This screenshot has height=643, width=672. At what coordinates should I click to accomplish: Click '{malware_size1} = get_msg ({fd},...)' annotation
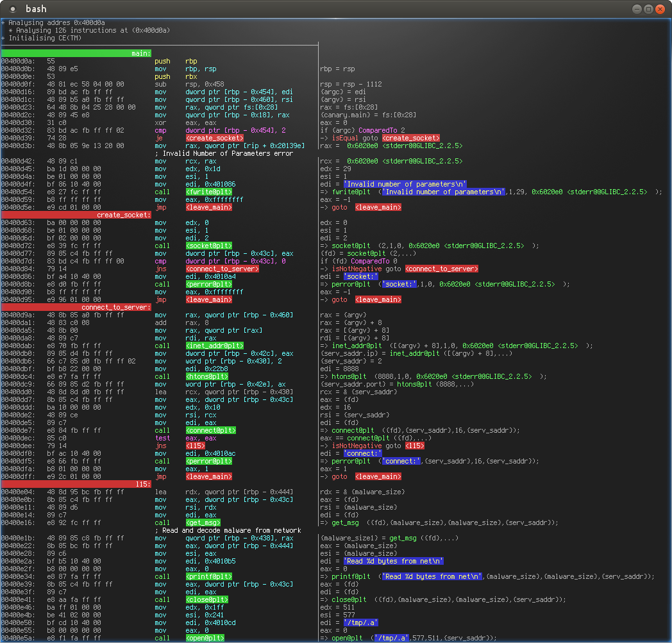tap(390, 538)
